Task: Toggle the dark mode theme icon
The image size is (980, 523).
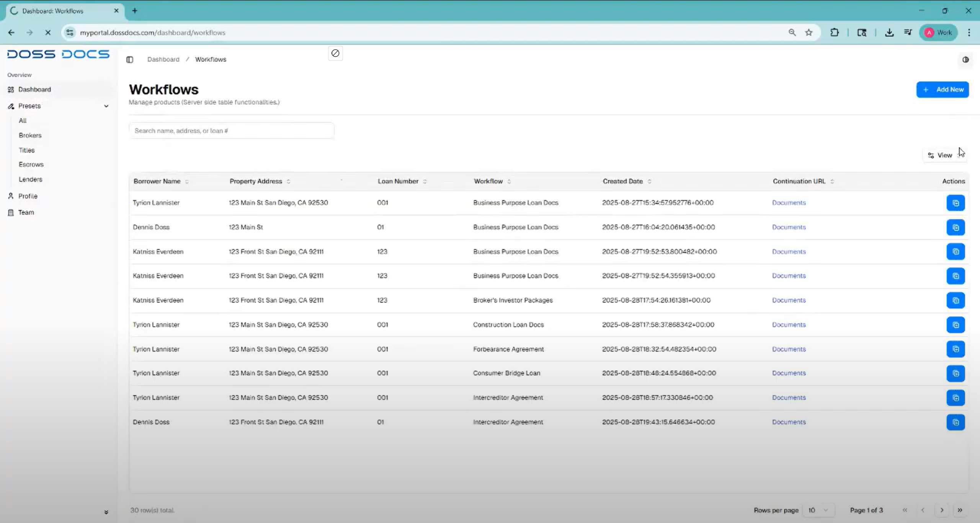Action: click(965, 59)
